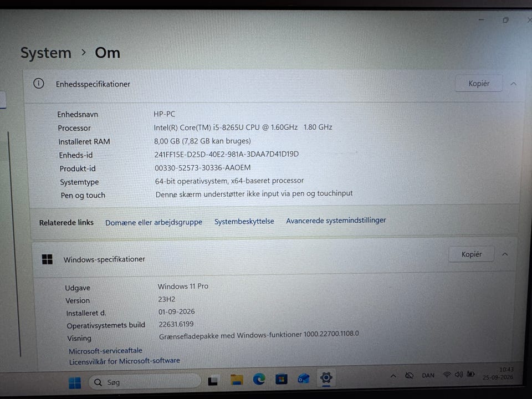Launch File Explorer from the taskbar
The image size is (532, 399).
[237, 380]
